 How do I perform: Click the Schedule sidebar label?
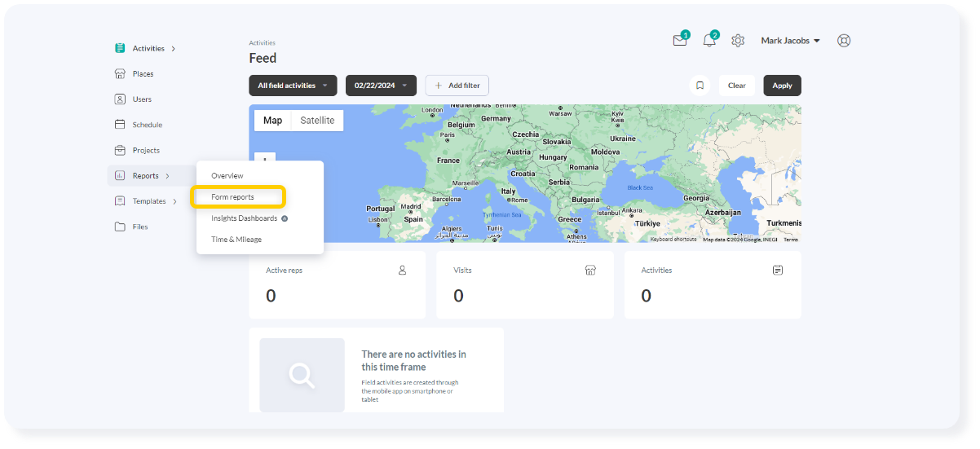click(x=148, y=125)
